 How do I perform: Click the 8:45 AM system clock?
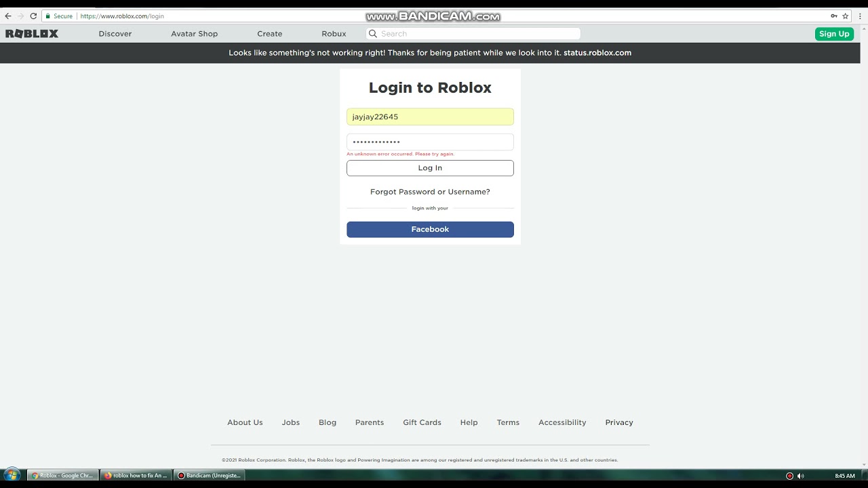(x=845, y=476)
